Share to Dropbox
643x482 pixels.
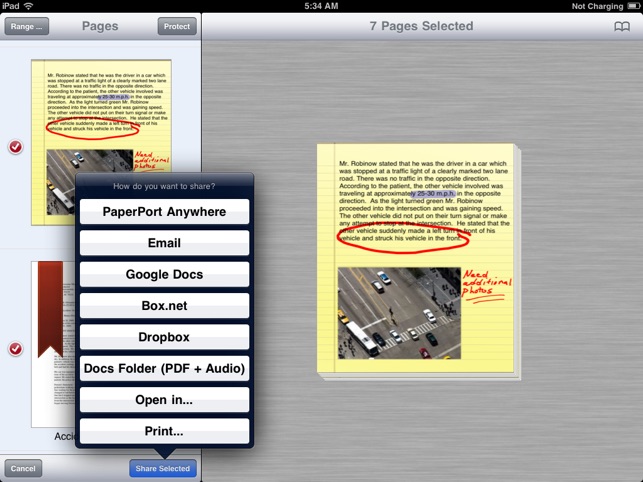click(164, 337)
